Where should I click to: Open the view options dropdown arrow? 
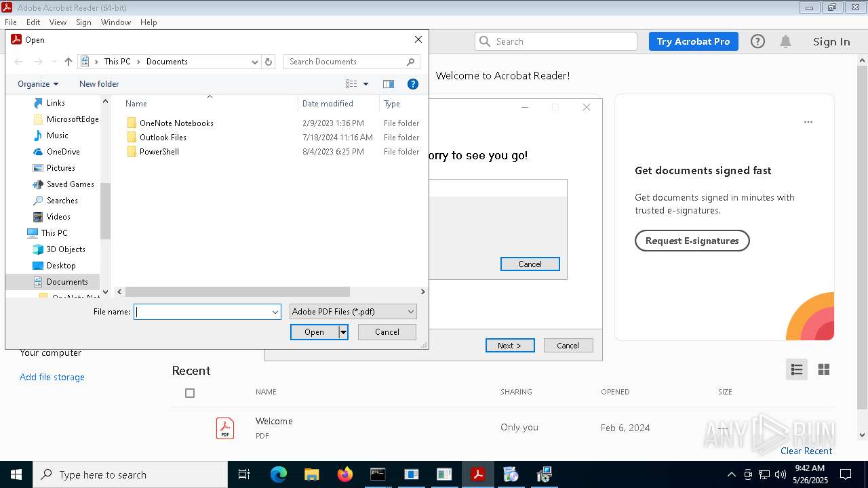[366, 84]
